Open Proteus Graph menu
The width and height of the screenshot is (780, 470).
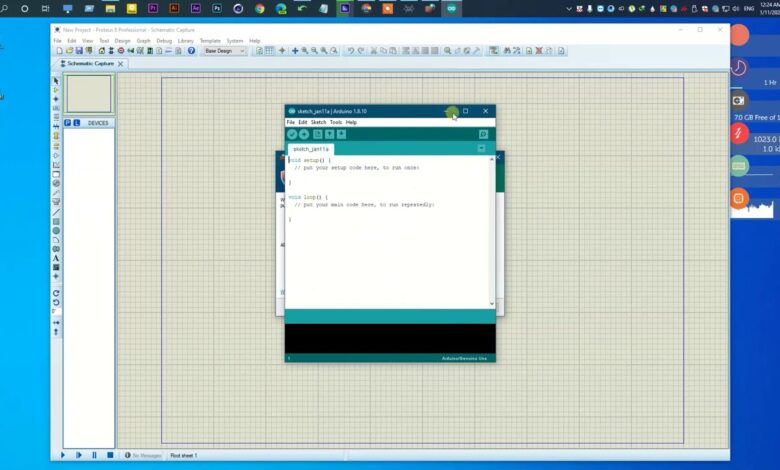[x=143, y=41]
